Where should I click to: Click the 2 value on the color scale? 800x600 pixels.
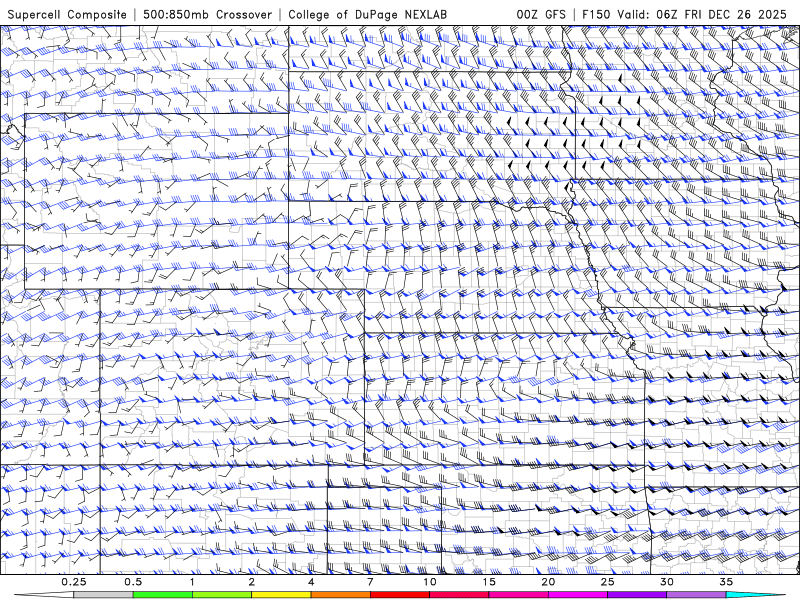tap(252, 582)
